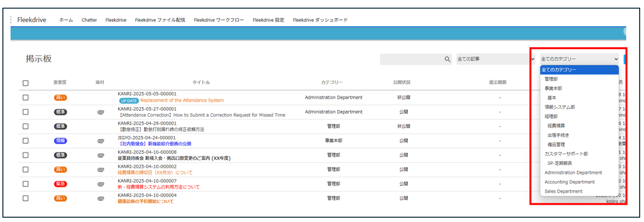
Task: Click attachment clip icon for KANRI-2025-05-27-000001
Action: (x=100, y=112)
